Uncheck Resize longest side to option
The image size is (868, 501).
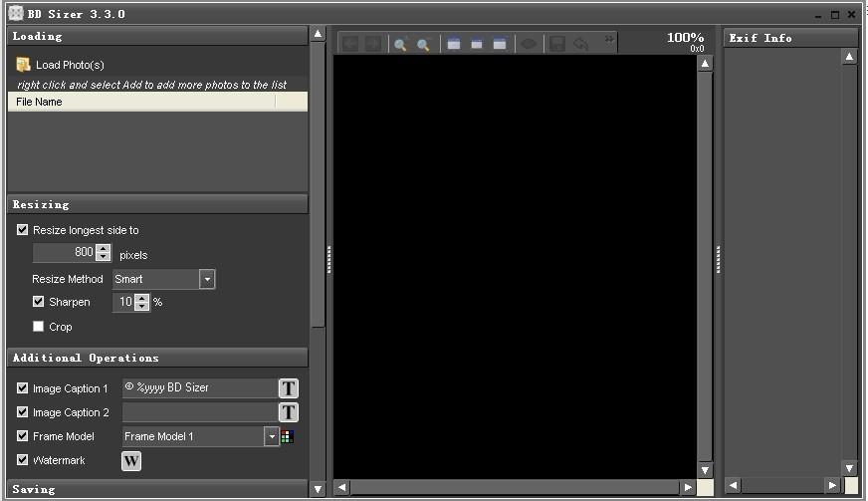click(x=23, y=230)
